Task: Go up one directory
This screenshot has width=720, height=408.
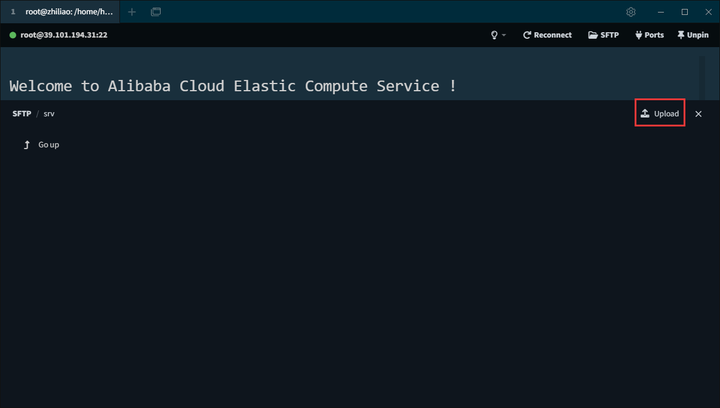Action: 48,145
